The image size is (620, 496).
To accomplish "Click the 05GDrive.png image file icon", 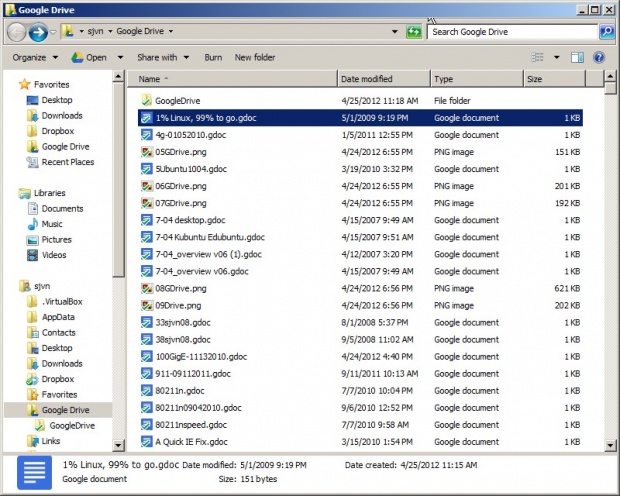I will coord(147,152).
